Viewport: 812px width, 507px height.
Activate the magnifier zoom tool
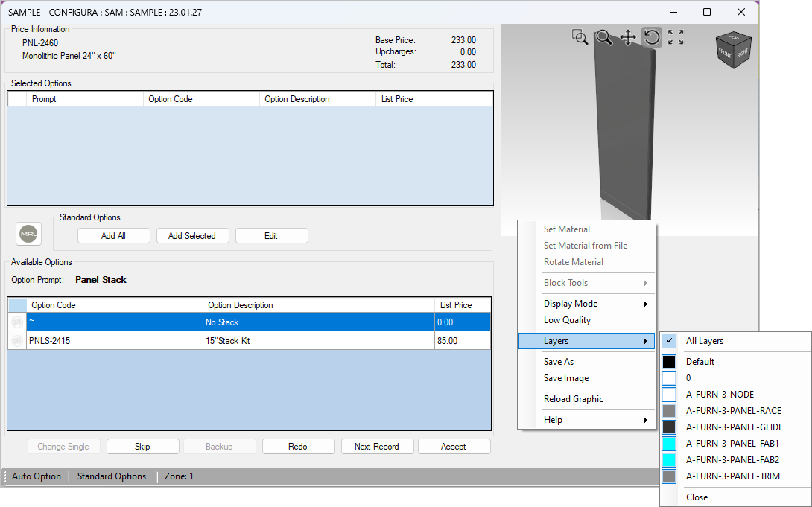[x=603, y=37]
